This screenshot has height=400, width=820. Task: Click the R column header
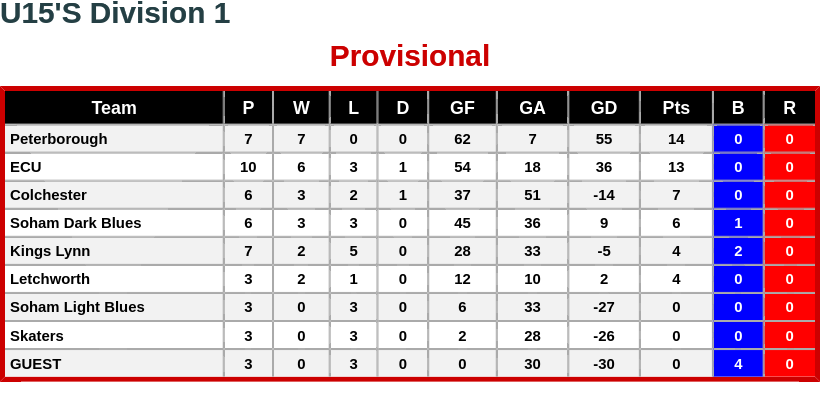point(789,108)
